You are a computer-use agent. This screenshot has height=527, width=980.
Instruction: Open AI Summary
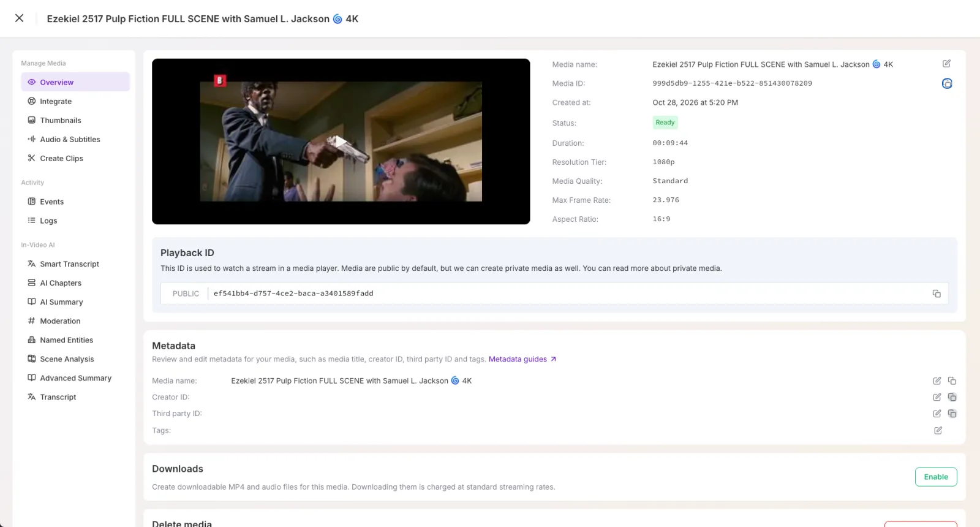75,302
